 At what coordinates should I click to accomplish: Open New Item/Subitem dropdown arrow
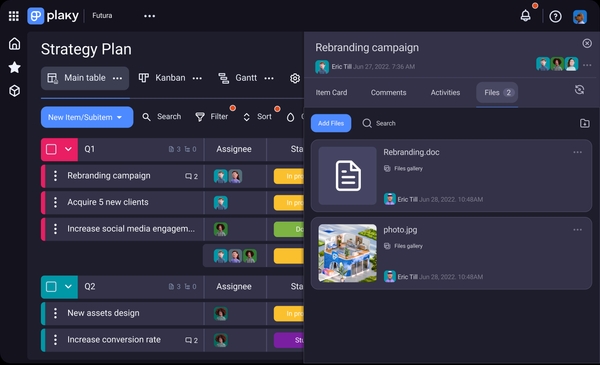click(x=119, y=117)
